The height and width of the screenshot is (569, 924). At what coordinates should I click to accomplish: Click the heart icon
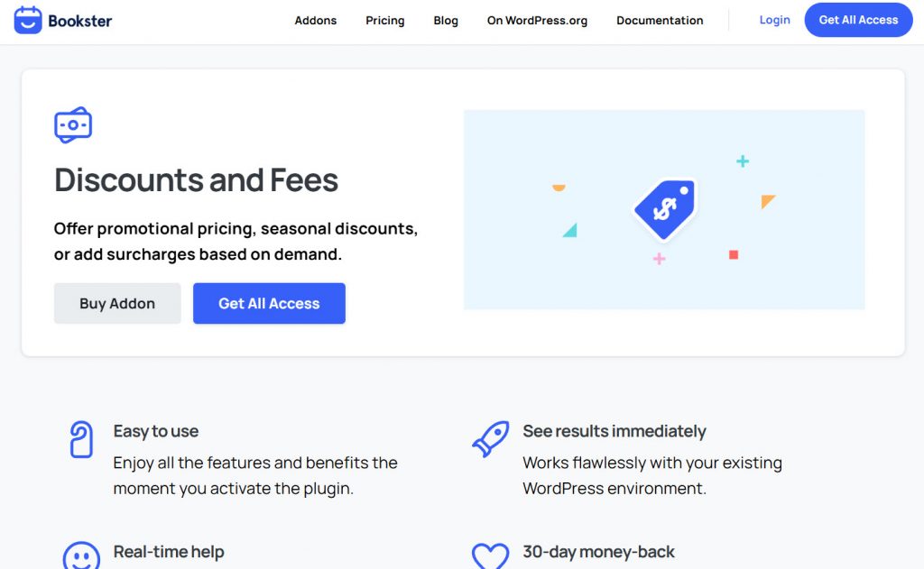pyautogui.click(x=490, y=556)
